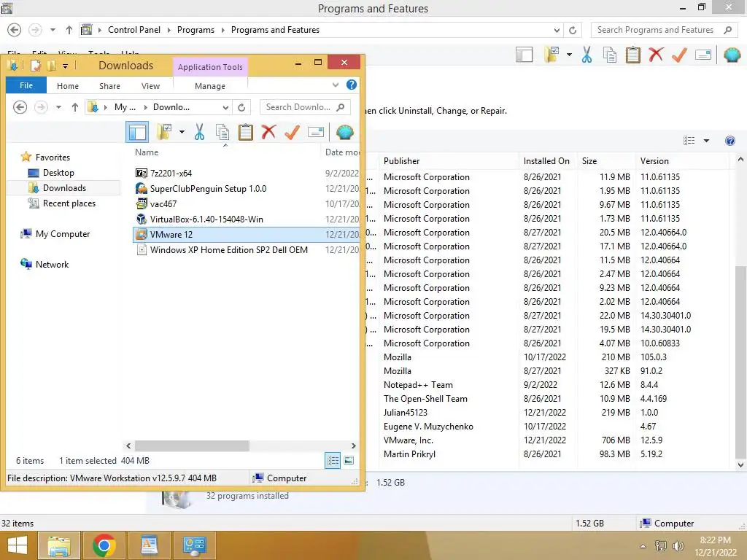
Task: Click the Cut scissors icon in Downloads toolbar
Action: pyautogui.click(x=199, y=132)
